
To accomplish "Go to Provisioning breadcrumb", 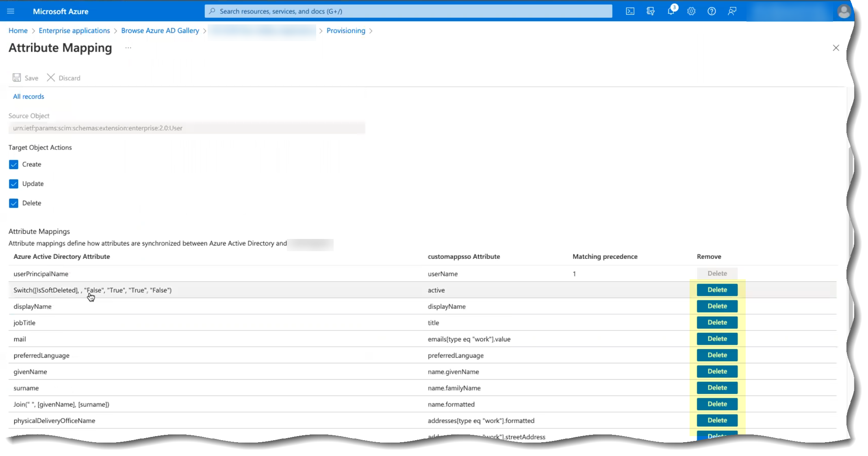I will [x=346, y=31].
